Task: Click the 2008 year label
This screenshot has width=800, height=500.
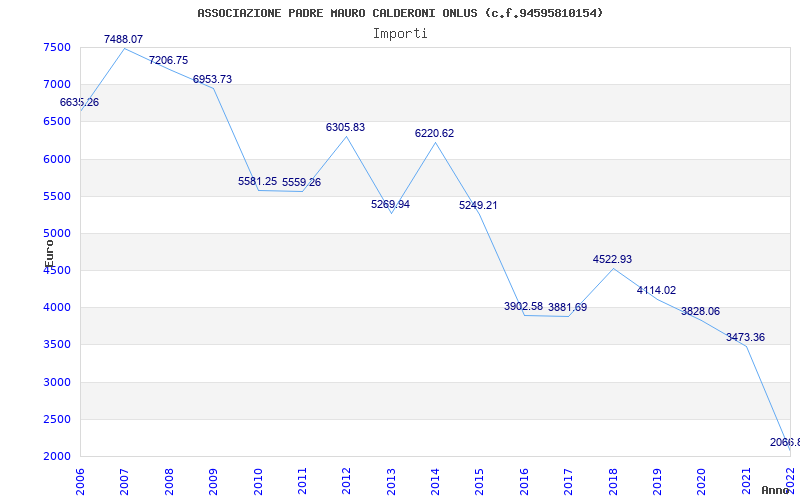Action: (x=169, y=481)
